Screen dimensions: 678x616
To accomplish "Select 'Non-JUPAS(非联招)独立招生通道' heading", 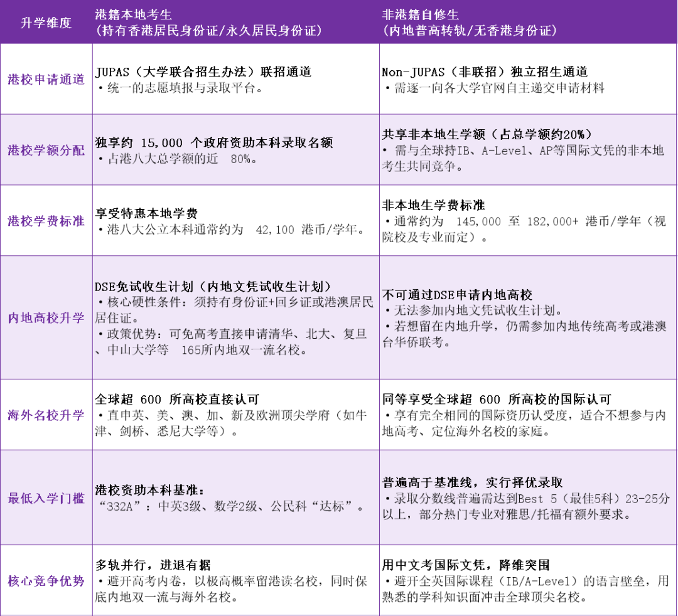I will (x=485, y=72).
